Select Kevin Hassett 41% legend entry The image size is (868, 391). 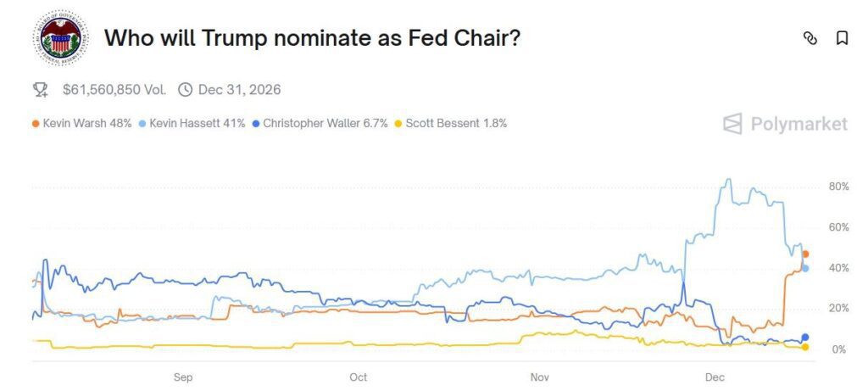(197, 123)
